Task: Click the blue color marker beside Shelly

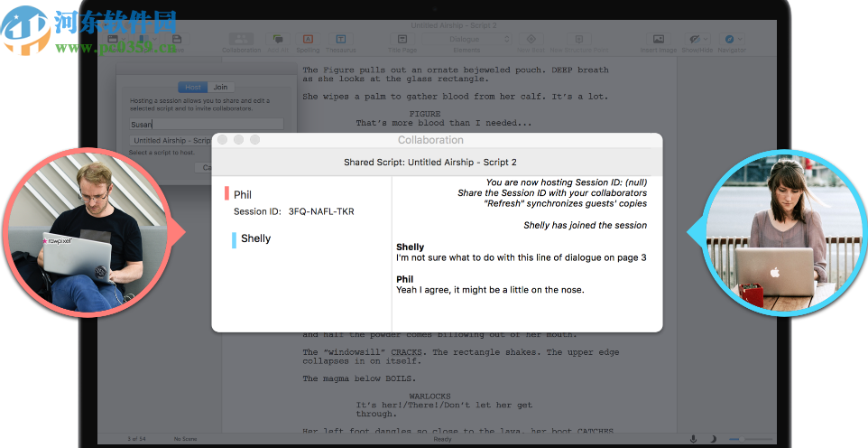Action: 235,240
